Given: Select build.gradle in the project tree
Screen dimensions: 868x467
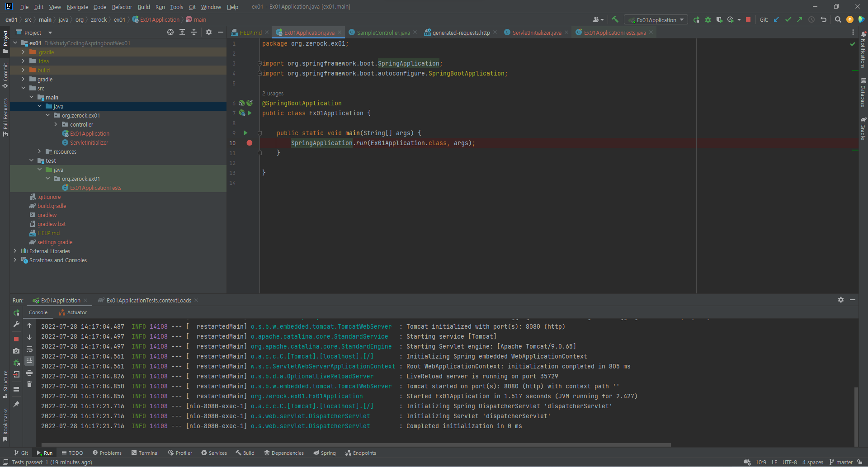Looking at the screenshot, I should click(x=52, y=206).
